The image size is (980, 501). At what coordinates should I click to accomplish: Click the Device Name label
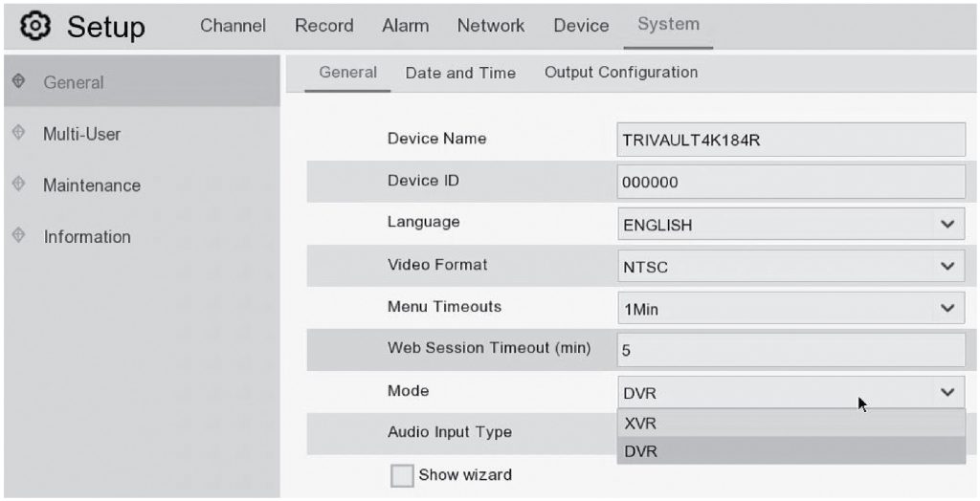[x=436, y=139]
